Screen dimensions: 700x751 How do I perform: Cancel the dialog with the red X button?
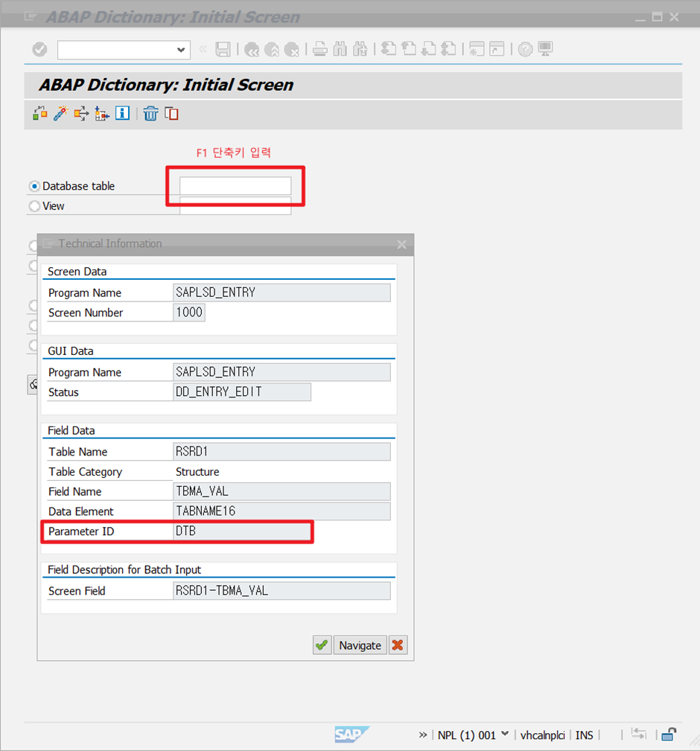tap(398, 645)
